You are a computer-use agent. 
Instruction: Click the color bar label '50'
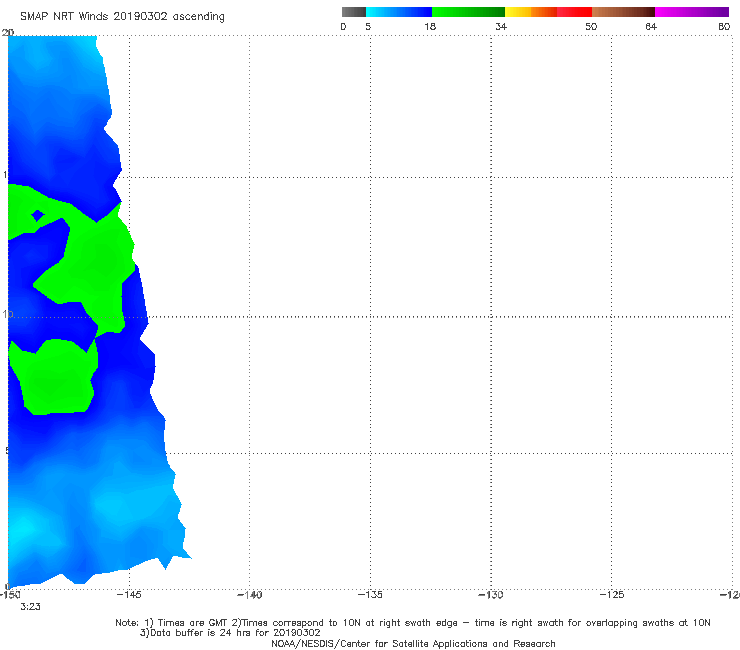[x=591, y=26]
